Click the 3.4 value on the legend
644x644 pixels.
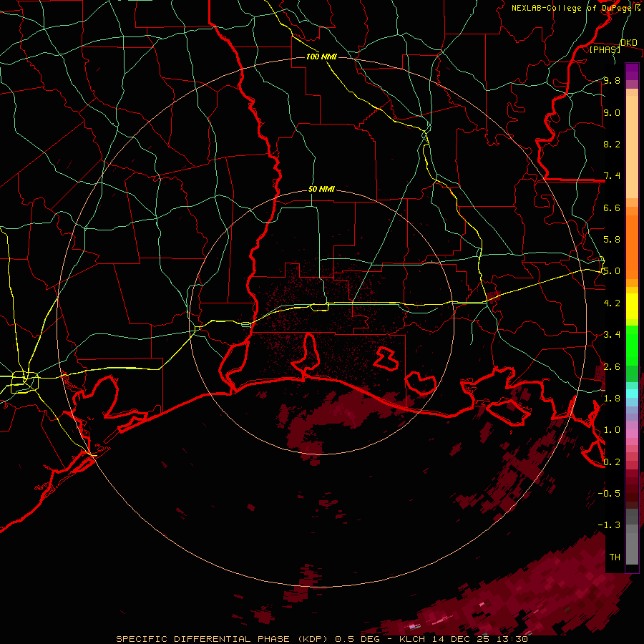pyautogui.click(x=612, y=334)
